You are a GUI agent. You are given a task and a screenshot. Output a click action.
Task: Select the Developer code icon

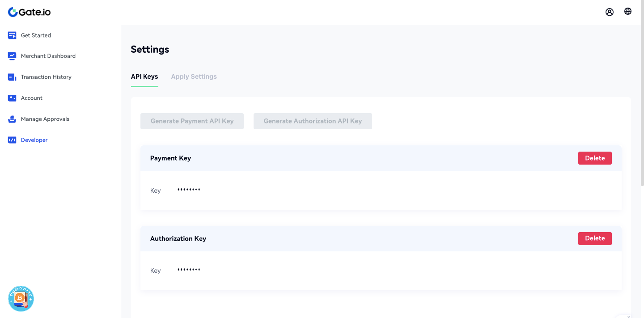click(12, 140)
